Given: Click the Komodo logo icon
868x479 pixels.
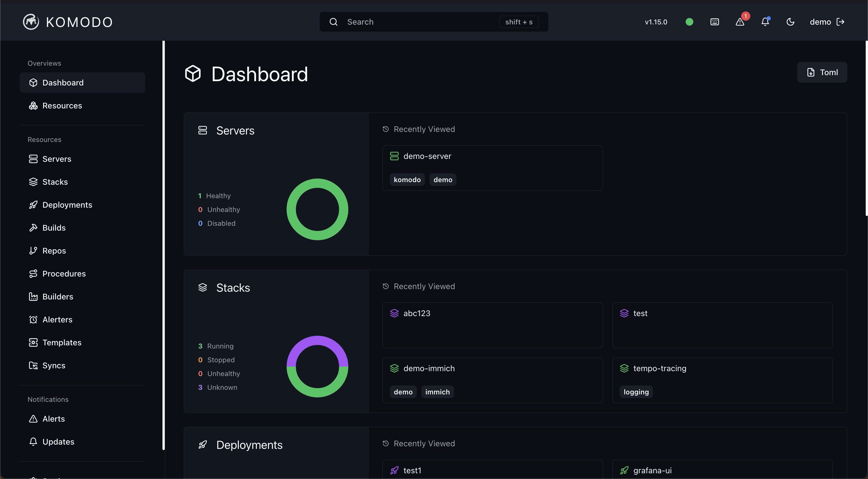Looking at the screenshot, I should click(31, 22).
